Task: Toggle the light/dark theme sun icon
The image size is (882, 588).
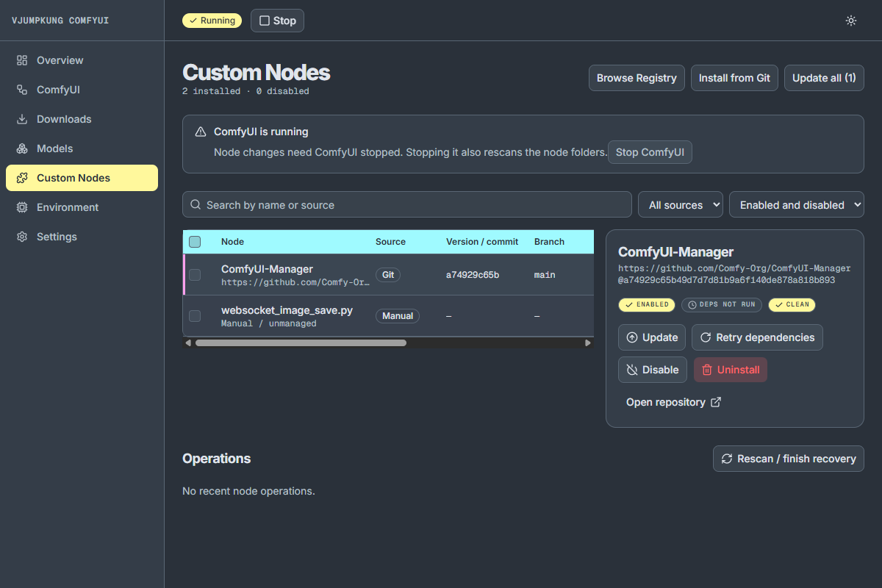Action: click(851, 21)
